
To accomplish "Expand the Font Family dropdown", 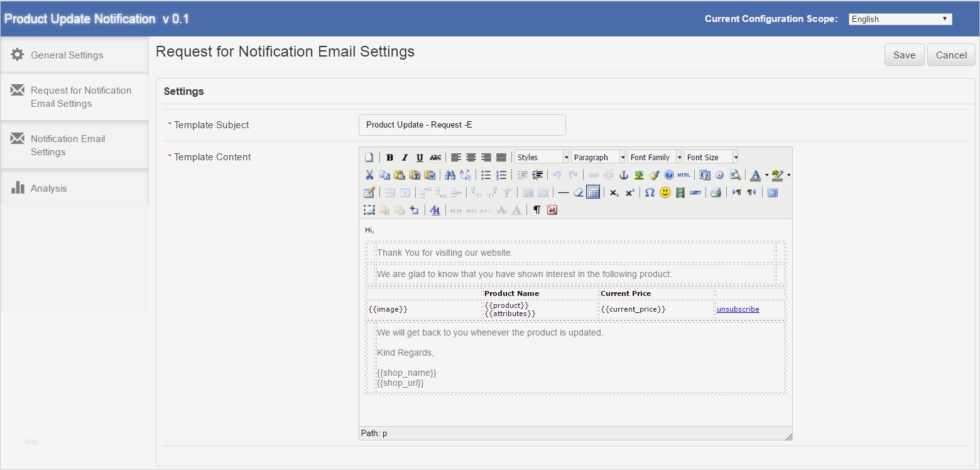I will [x=655, y=157].
